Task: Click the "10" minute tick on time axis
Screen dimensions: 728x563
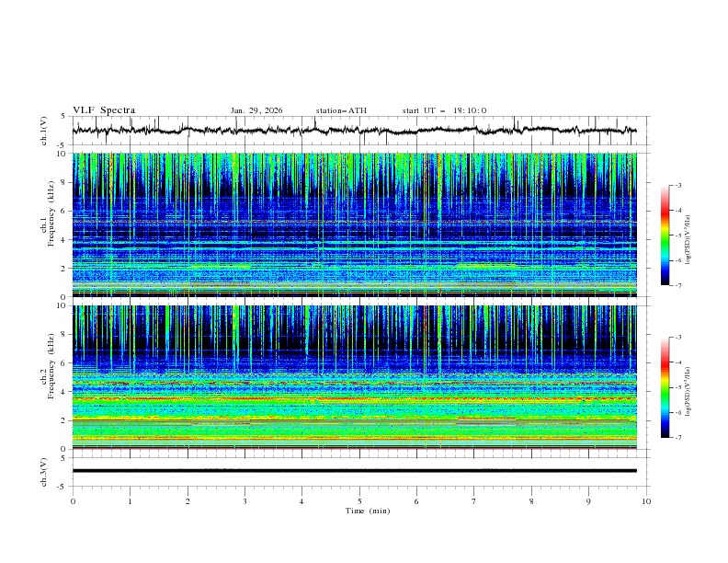Action: (x=646, y=501)
